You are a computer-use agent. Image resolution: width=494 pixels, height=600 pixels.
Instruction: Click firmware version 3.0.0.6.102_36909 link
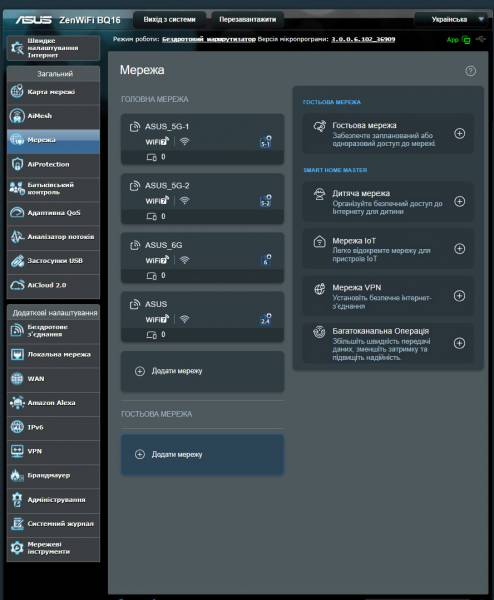pos(363,39)
